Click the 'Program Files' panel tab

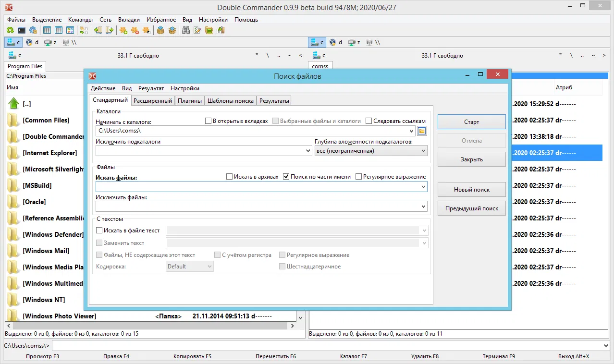point(25,66)
